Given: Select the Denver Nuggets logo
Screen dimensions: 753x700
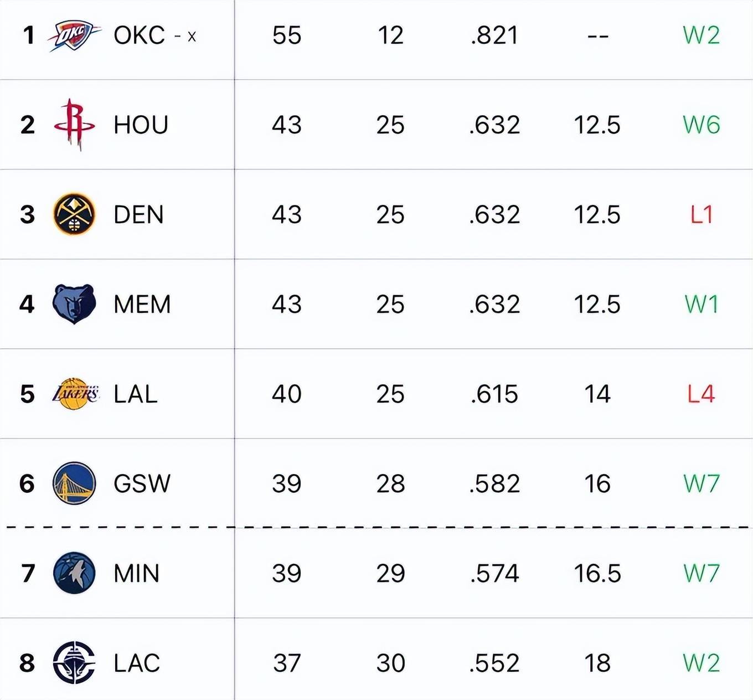Looking at the screenshot, I should coord(74,214).
